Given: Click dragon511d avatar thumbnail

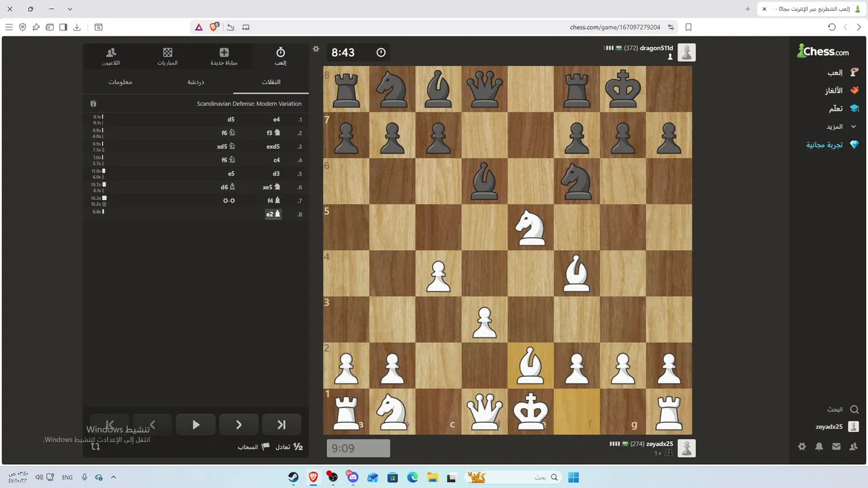Looking at the screenshot, I should click(x=686, y=52).
